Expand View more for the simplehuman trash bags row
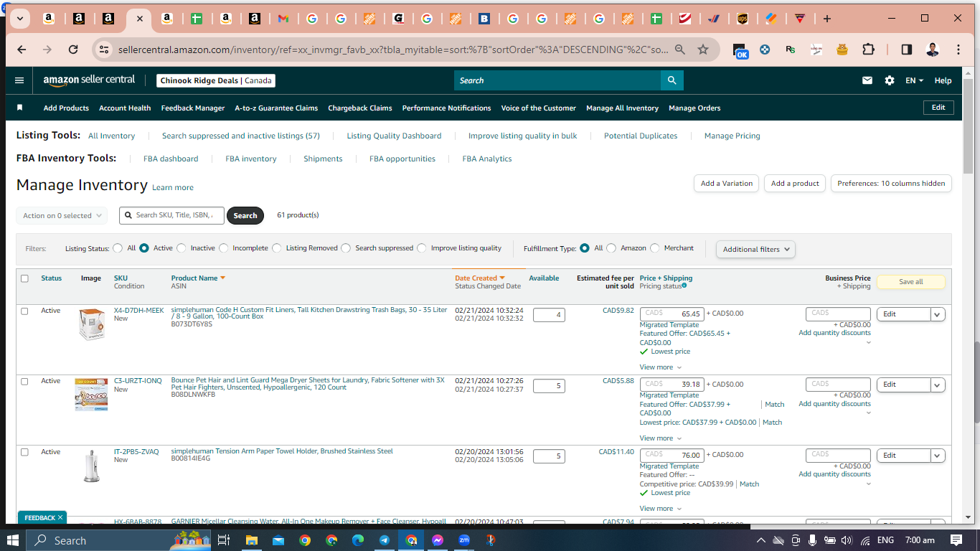This screenshot has height=551, width=980. [661, 367]
